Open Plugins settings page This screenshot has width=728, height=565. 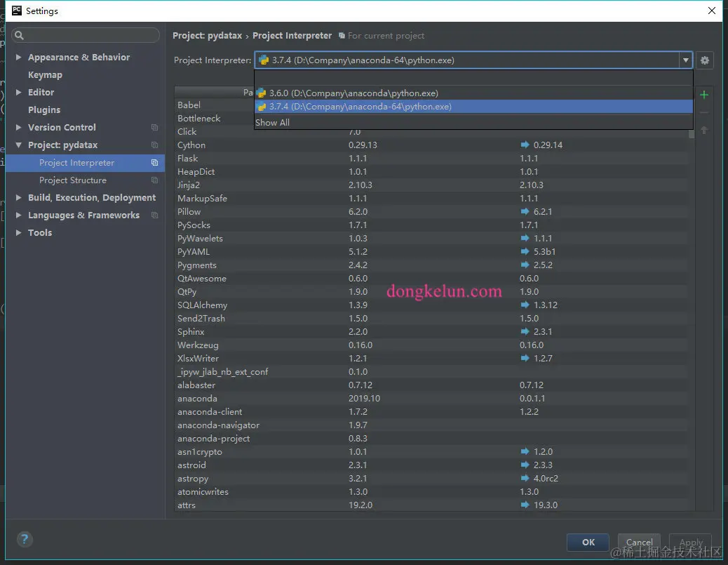[44, 109]
